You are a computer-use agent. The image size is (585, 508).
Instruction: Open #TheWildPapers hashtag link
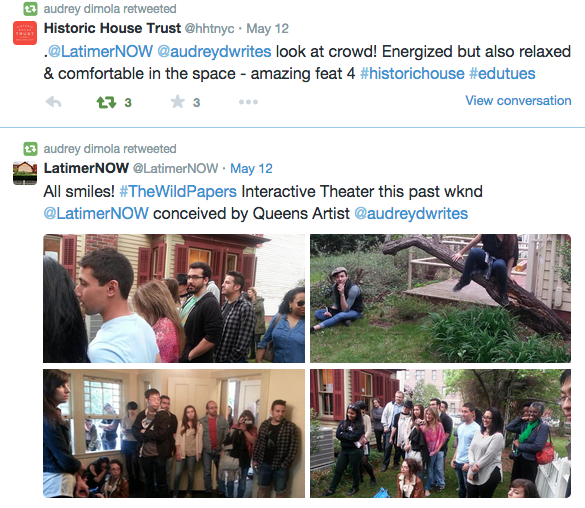coord(178,191)
